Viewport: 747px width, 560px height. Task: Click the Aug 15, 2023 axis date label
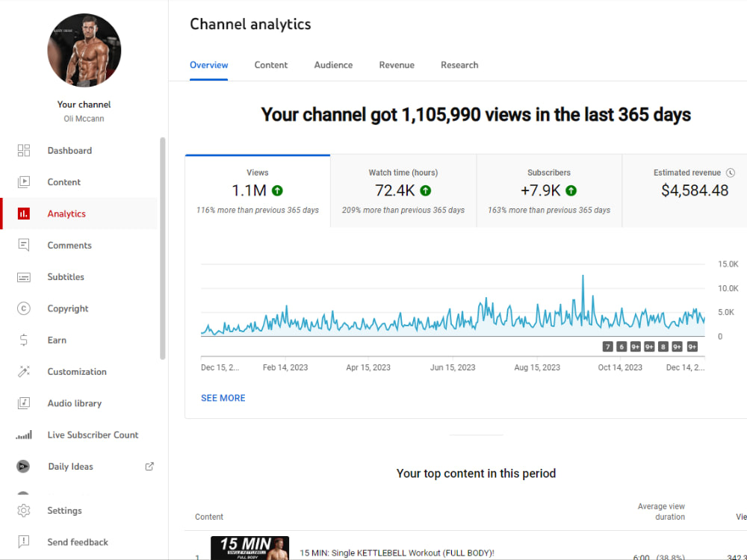click(537, 367)
